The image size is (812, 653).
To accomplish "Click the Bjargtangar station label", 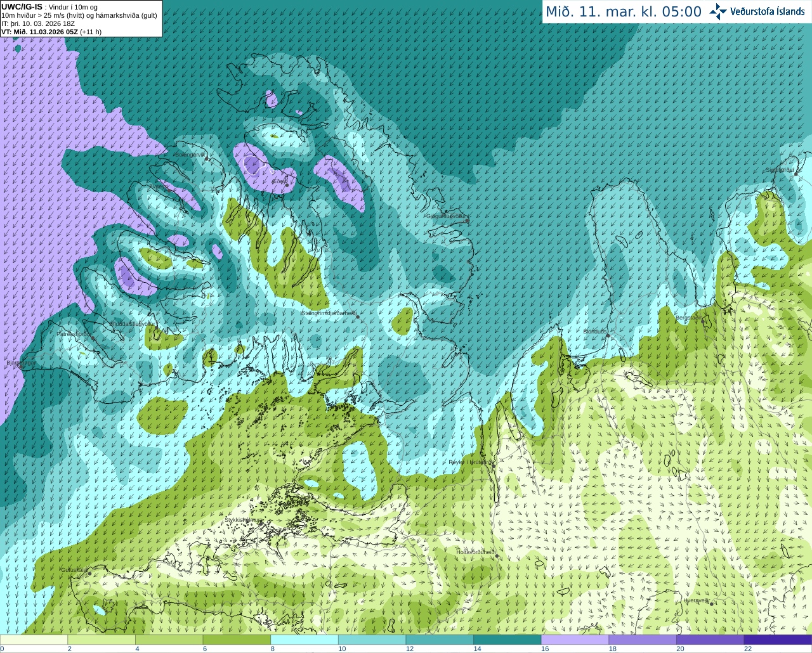I will coord(21,363).
